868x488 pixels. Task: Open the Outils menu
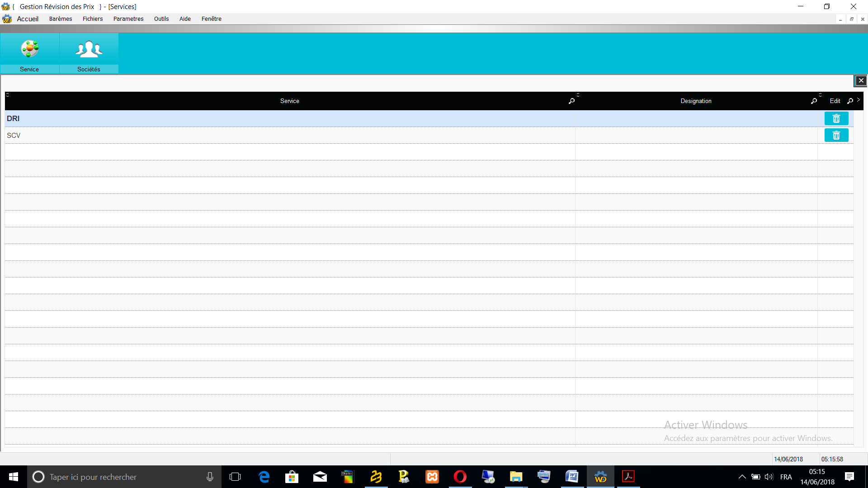[161, 19]
